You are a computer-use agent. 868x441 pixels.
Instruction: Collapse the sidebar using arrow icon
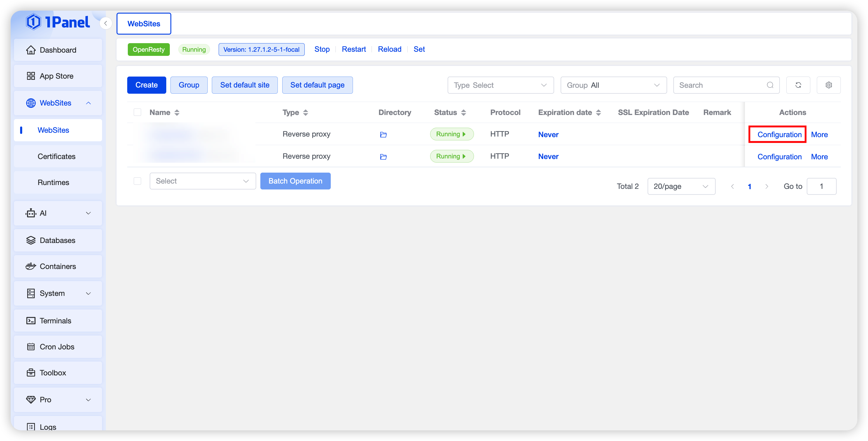tap(106, 23)
